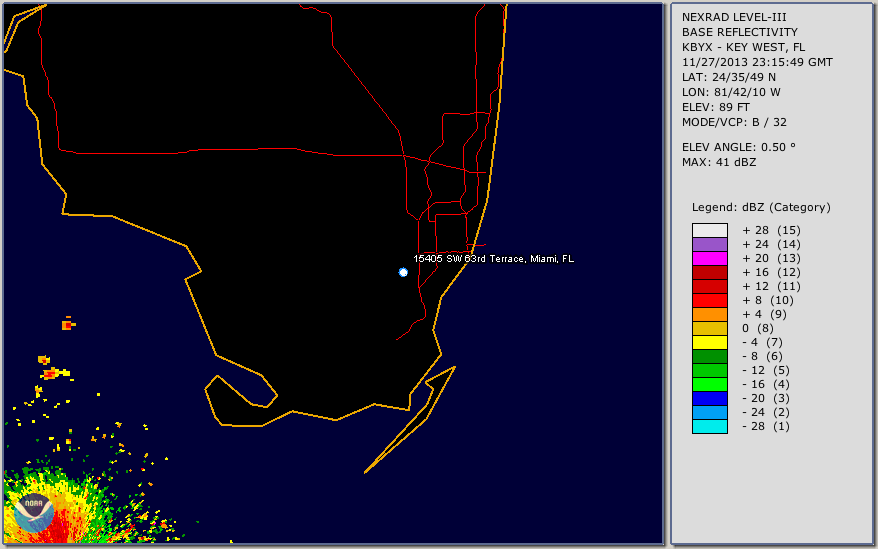
Task: Click the -8 (6) dark green swatch
Action: pos(709,356)
